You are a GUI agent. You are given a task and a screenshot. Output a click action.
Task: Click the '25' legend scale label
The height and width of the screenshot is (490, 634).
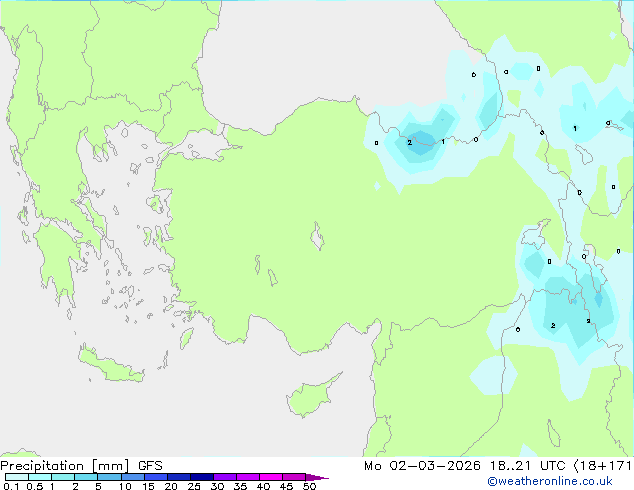(x=194, y=486)
